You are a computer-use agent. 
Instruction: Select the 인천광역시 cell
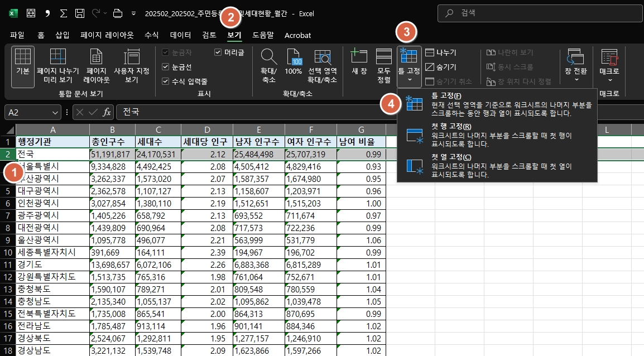[x=52, y=203]
